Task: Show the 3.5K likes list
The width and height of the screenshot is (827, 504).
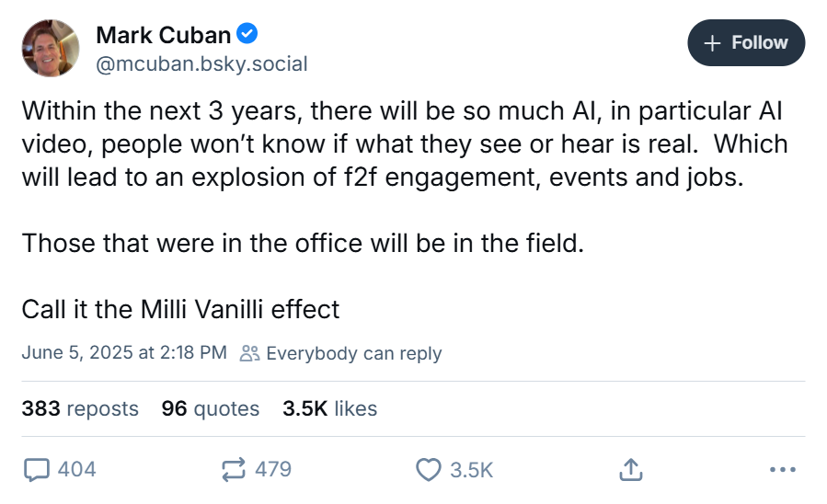Action: [x=329, y=408]
